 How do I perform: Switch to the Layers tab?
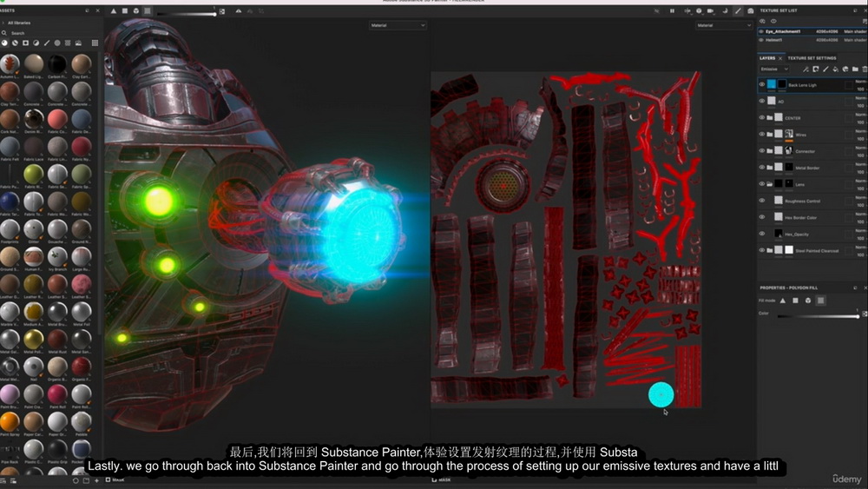(767, 58)
